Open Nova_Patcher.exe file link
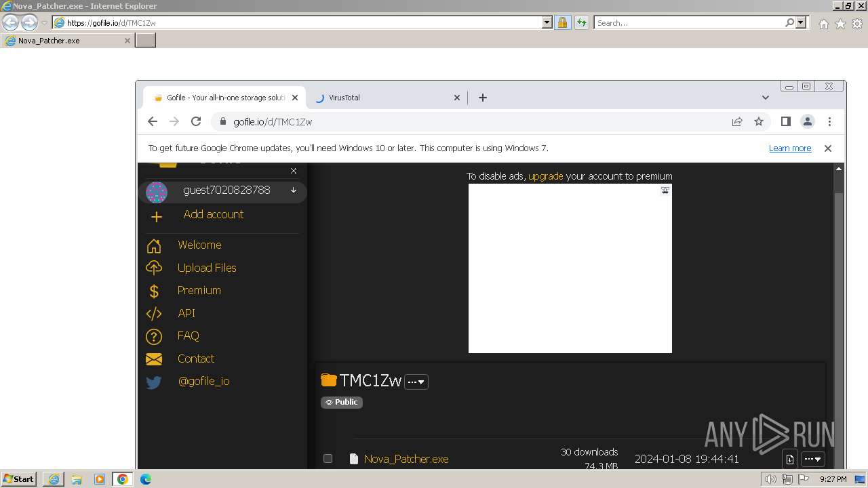This screenshot has width=868, height=488. [x=406, y=459]
